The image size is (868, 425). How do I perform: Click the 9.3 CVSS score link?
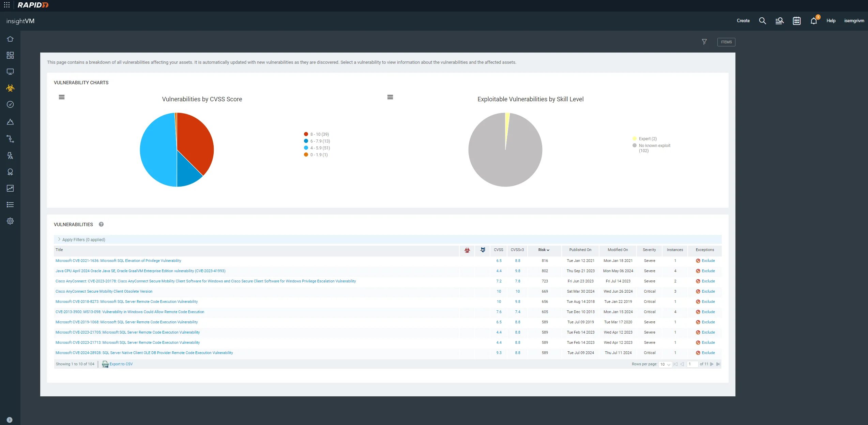pos(499,353)
